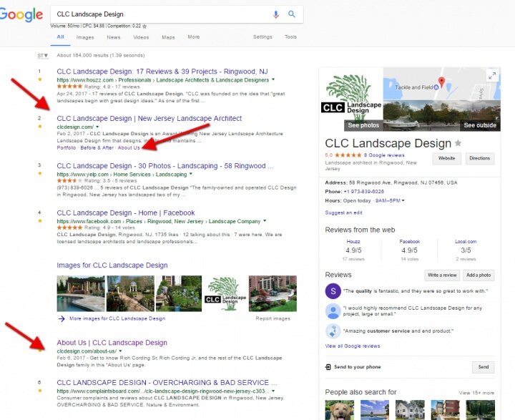Click the Send to your phone icon

coord(328,367)
